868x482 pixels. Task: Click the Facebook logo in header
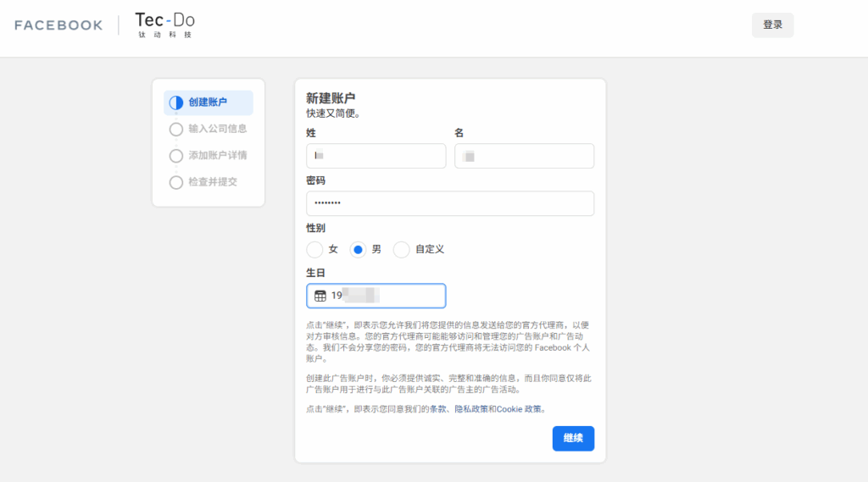(x=58, y=25)
